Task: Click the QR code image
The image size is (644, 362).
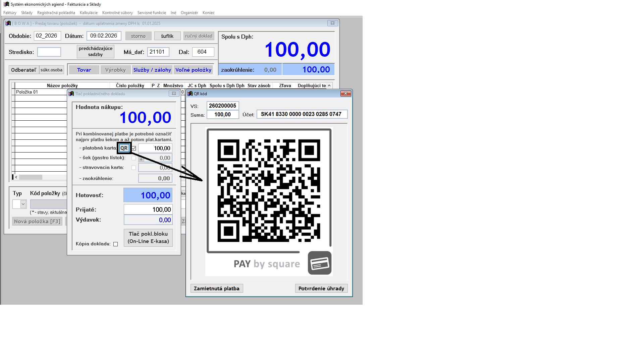Action: (x=269, y=190)
